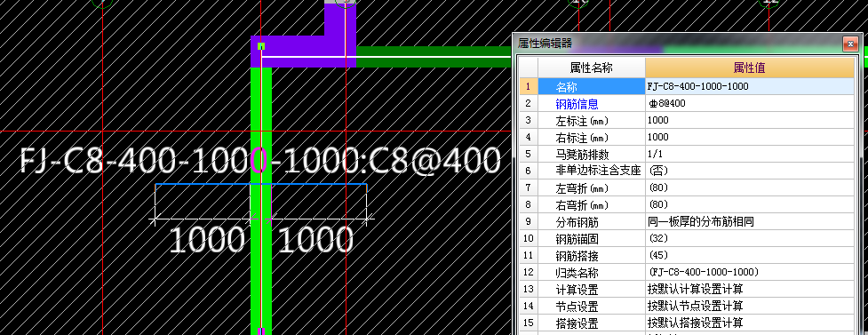Screen dimensions: 868x335
Task: Click 分布钢筋 value 同一板厚的分布筋相同
Action: point(750,221)
